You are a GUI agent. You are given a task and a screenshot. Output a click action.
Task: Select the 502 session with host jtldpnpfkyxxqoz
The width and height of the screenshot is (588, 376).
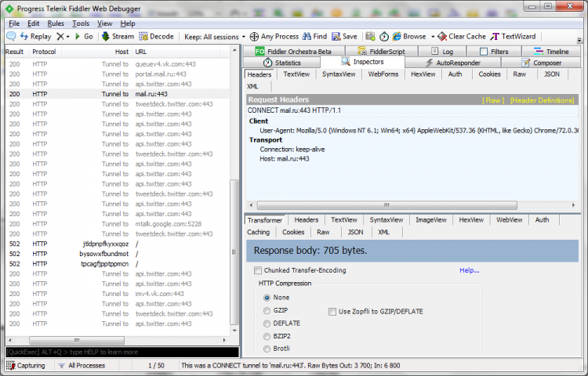118,244
